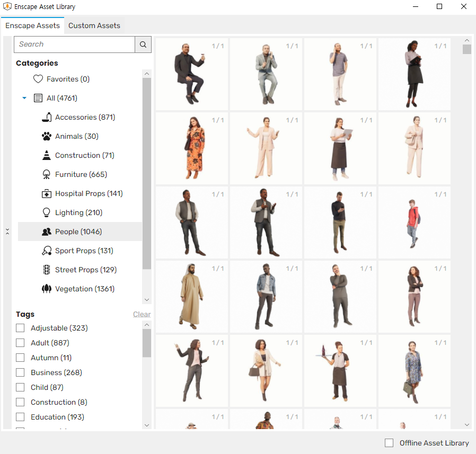Screen dimensions: 476x454
Task: Select Vegetation (1361) category
Action: point(85,289)
